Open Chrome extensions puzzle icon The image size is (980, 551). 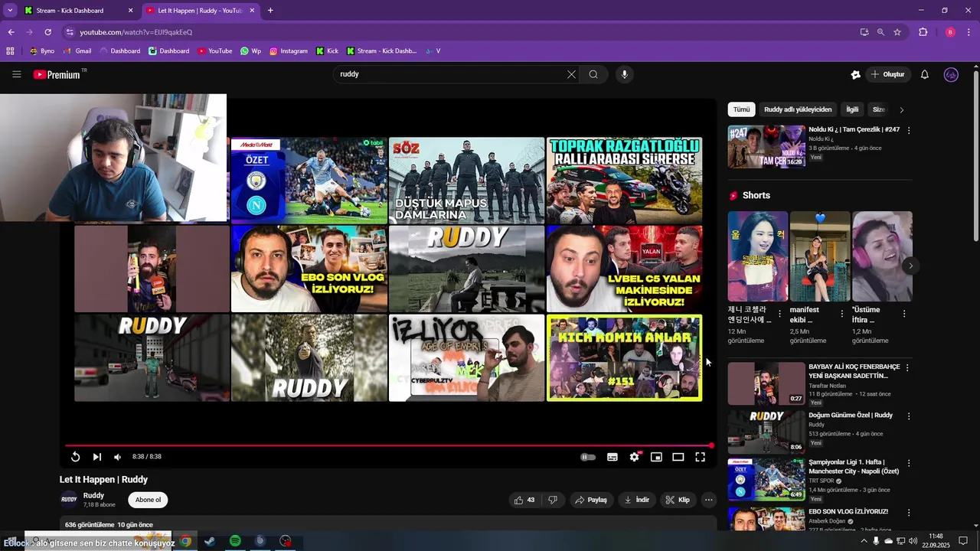pos(923,32)
